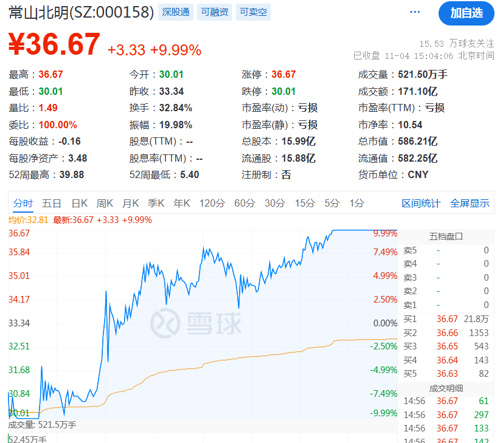The height and width of the screenshot is (443, 500).
Task: Click the 委比 value 100.00%
Action: (x=58, y=125)
